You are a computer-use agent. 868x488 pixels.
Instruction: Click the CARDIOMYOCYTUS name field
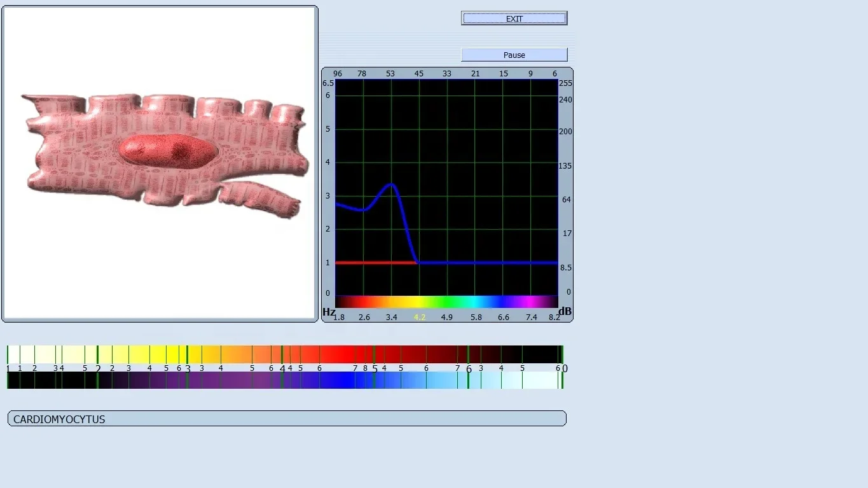click(x=287, y=419)
